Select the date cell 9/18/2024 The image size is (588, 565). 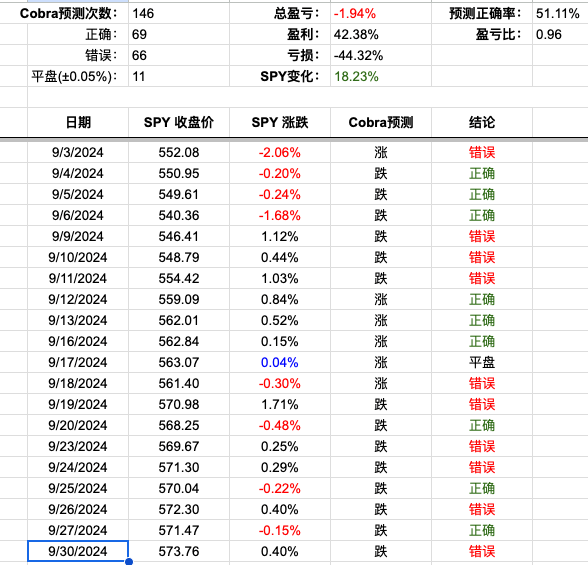(78, 383)
